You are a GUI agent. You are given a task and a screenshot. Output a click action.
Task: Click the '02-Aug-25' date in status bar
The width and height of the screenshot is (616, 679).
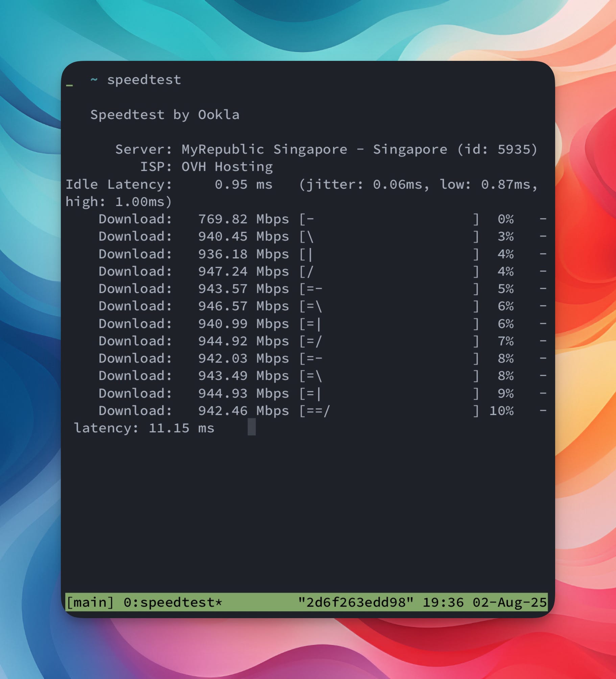click(x=510, y=603)
